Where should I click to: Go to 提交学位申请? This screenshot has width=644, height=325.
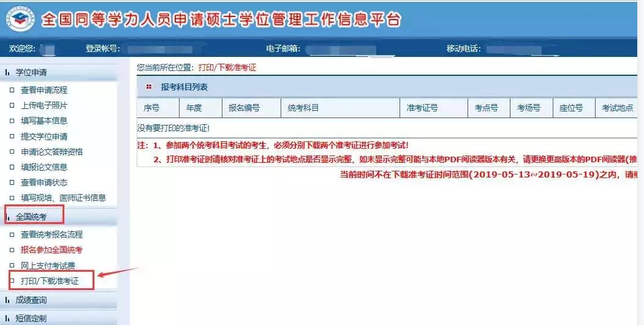(44, 136)
